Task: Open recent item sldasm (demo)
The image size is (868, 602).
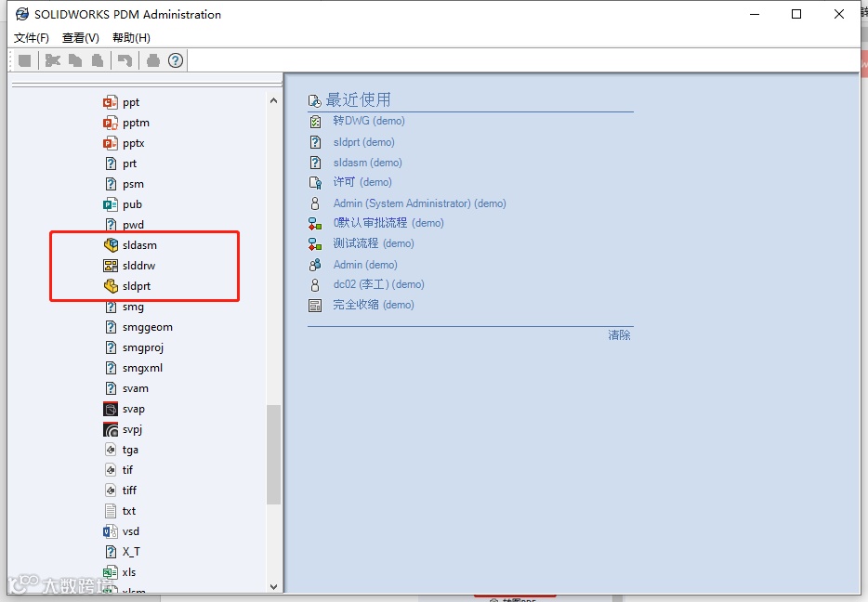Action: (x=368, y=163)
